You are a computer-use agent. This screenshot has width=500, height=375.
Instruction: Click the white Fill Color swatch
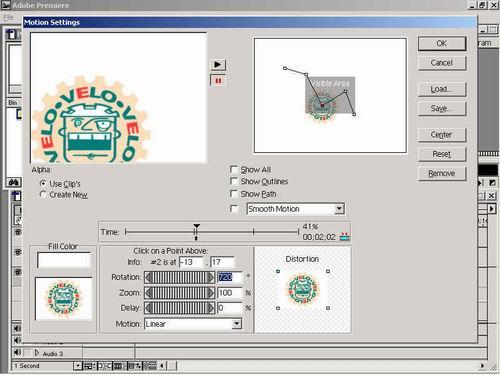coord(64,260)
